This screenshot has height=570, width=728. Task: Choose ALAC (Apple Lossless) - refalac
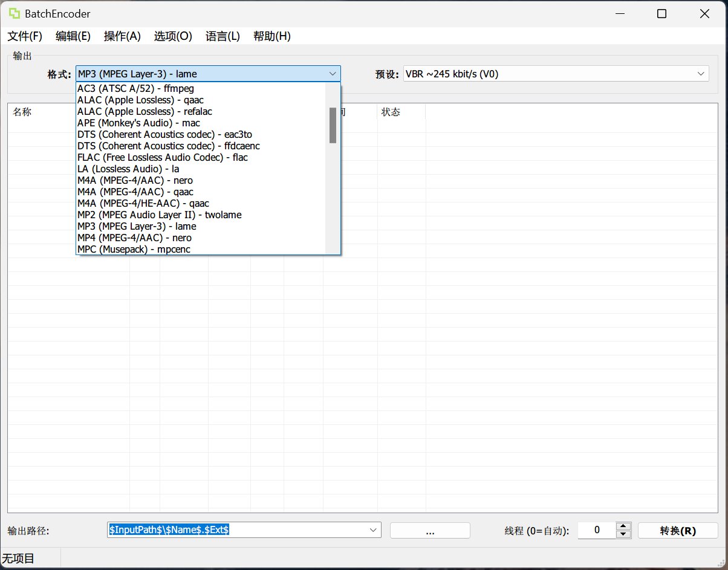click(x=201, y=112)
